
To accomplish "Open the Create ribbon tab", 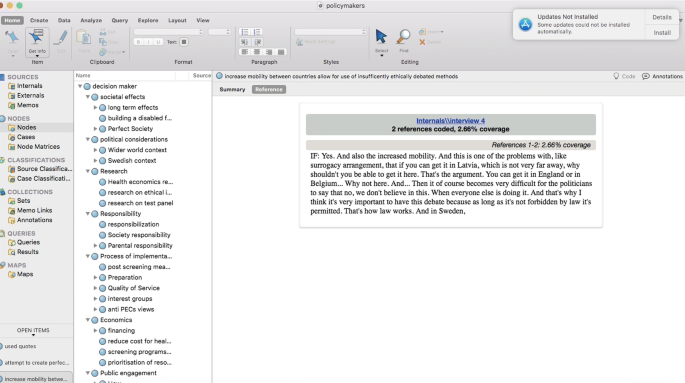I will (39, 20).
